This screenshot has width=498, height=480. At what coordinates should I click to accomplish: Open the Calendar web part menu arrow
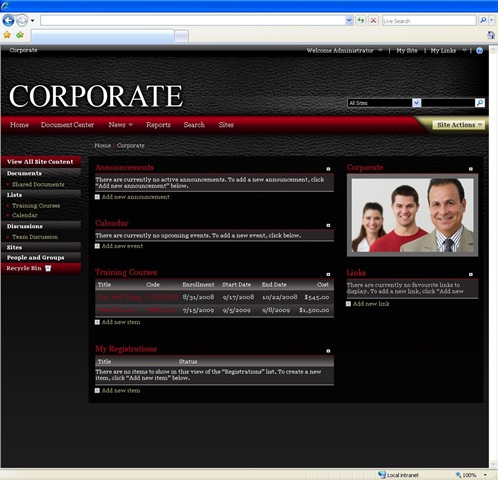click(x=328, y=225)
